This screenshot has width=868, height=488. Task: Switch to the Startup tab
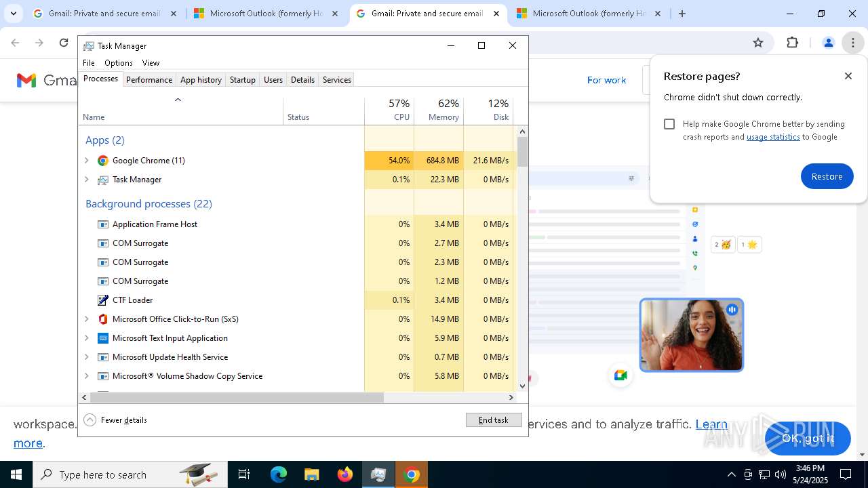(242, 80)
